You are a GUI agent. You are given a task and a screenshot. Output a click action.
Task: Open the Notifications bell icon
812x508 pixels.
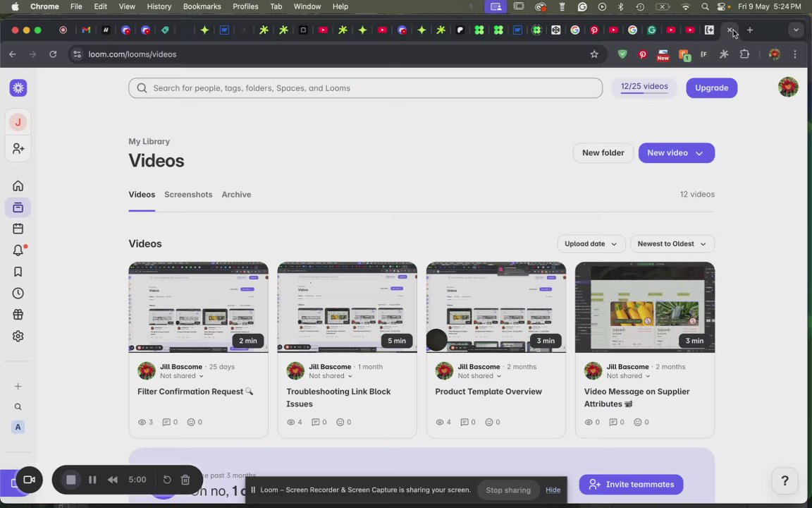[18, 250]
